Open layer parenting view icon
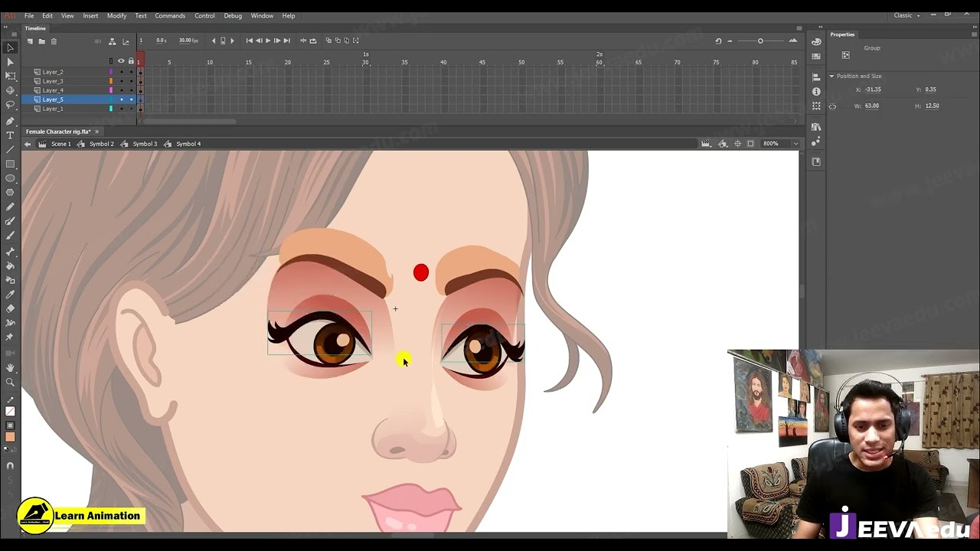The width and height of the screenshot is (980, 551). [112, 41]
